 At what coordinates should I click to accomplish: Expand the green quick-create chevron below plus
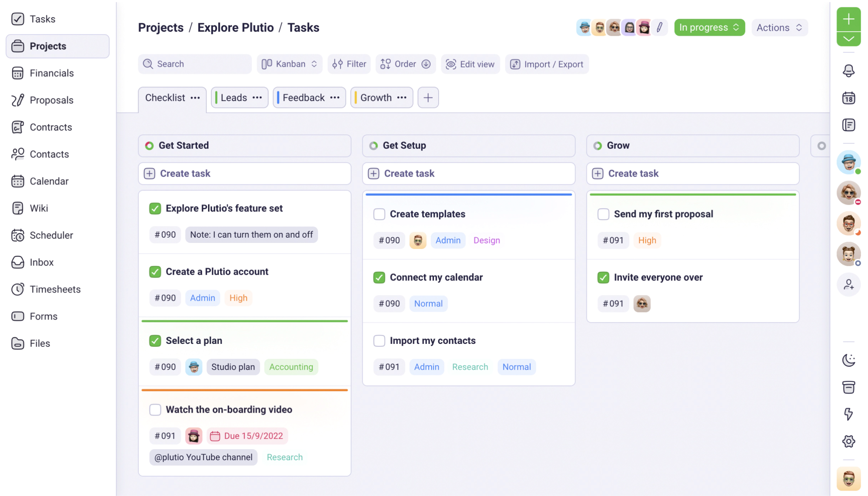pos(848,39)
